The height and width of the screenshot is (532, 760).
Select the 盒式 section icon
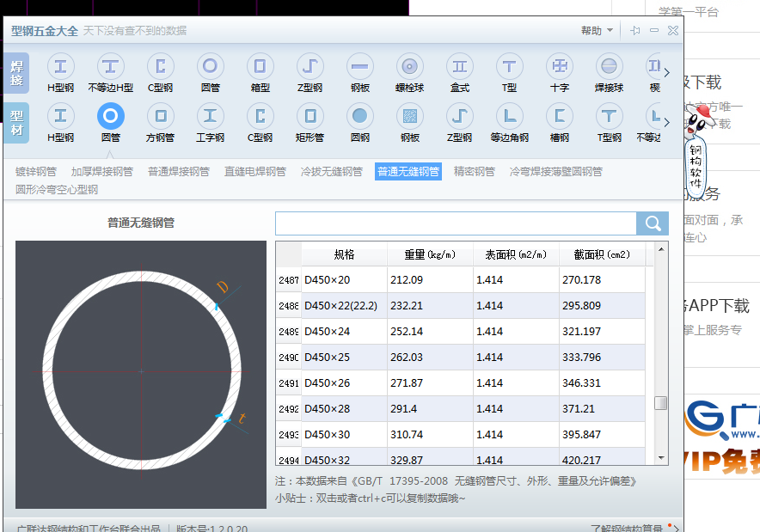(x=459, y=66)
